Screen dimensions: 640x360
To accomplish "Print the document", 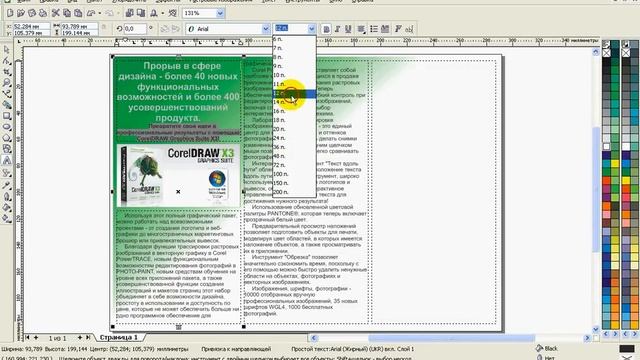I will click(x=42, y=13).
